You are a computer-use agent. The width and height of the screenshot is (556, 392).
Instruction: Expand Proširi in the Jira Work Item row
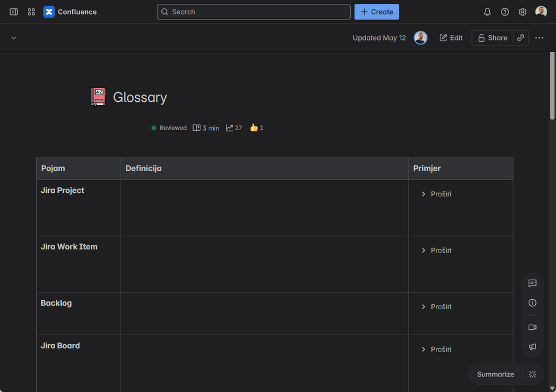pos(436,250)
